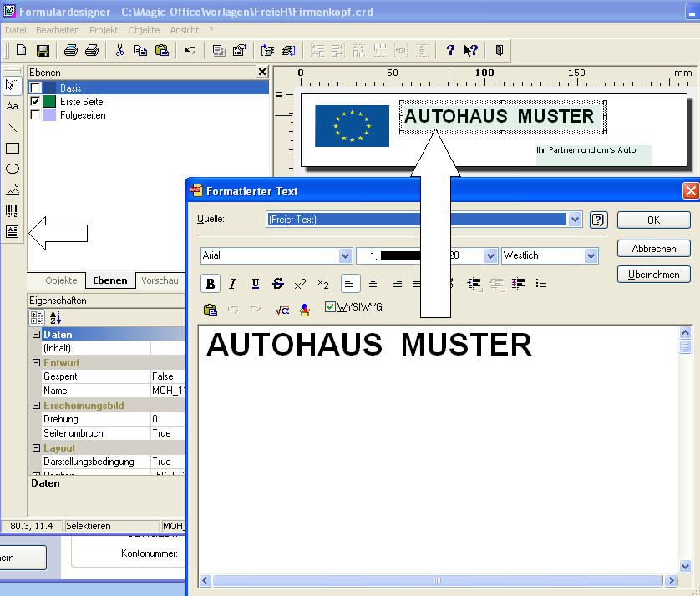Image resolution: width=700 pixels, height=596 pixels.
Task: Undo last action from the main toolbar
Action: pyautogui.click(x=190, y=50)
